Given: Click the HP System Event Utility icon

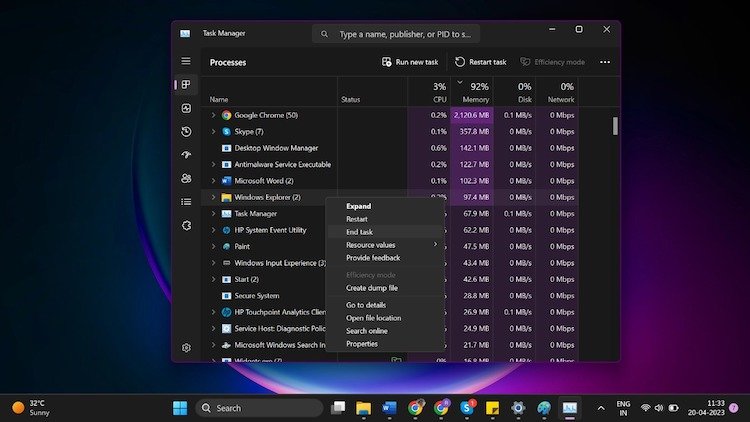Looking at the screenshot, I should pos(226,230).
